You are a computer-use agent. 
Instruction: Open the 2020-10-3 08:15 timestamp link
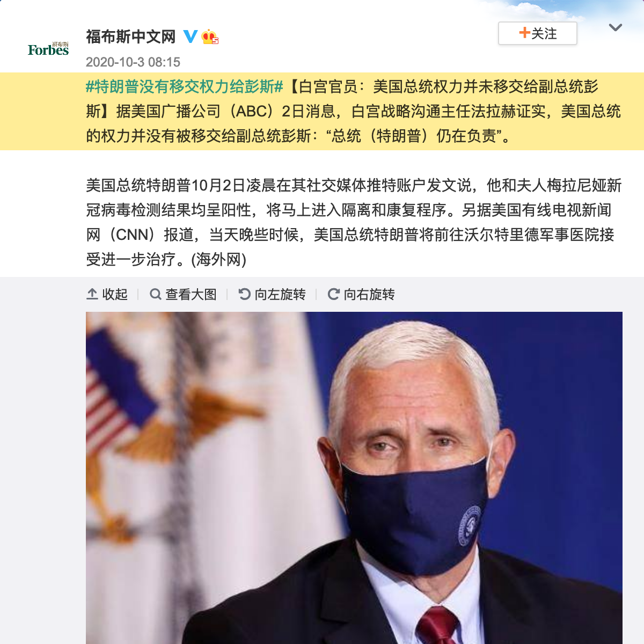tap(133, 62)
